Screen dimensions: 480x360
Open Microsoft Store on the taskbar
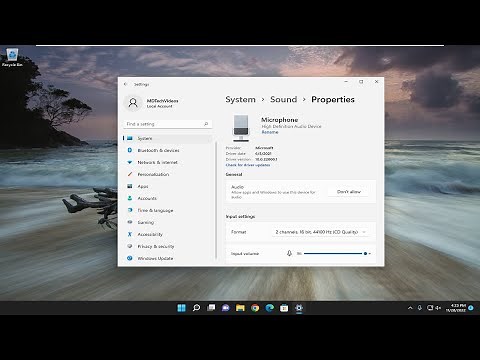[x=284, y=308]
